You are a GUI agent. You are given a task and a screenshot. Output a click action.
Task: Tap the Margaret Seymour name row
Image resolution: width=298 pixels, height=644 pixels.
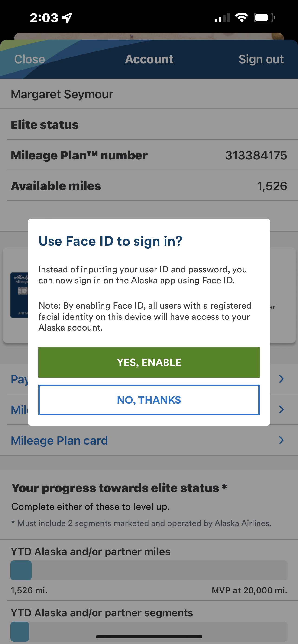(149, 94)
